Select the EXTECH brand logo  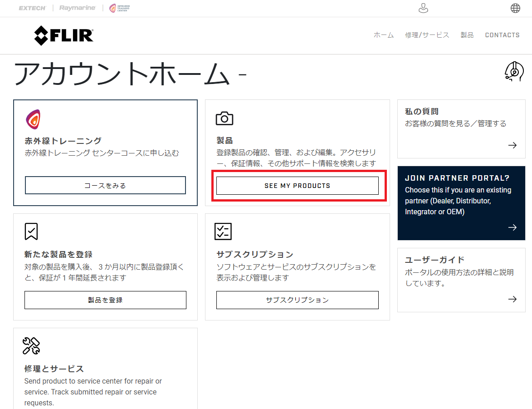(x=32, y=8)
